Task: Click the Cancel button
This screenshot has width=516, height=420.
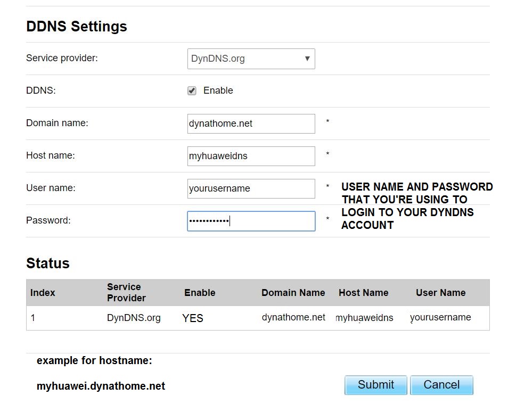Action: [x=441, y=385]
